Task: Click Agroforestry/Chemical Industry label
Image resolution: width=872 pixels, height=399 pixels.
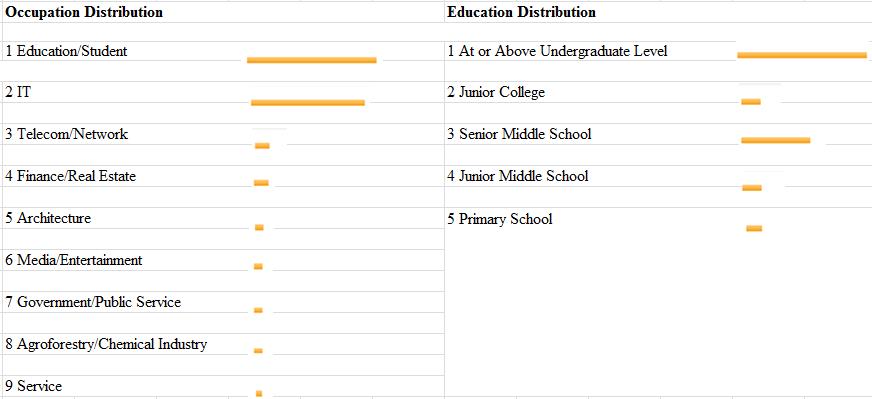Action: tap(106, 344)
